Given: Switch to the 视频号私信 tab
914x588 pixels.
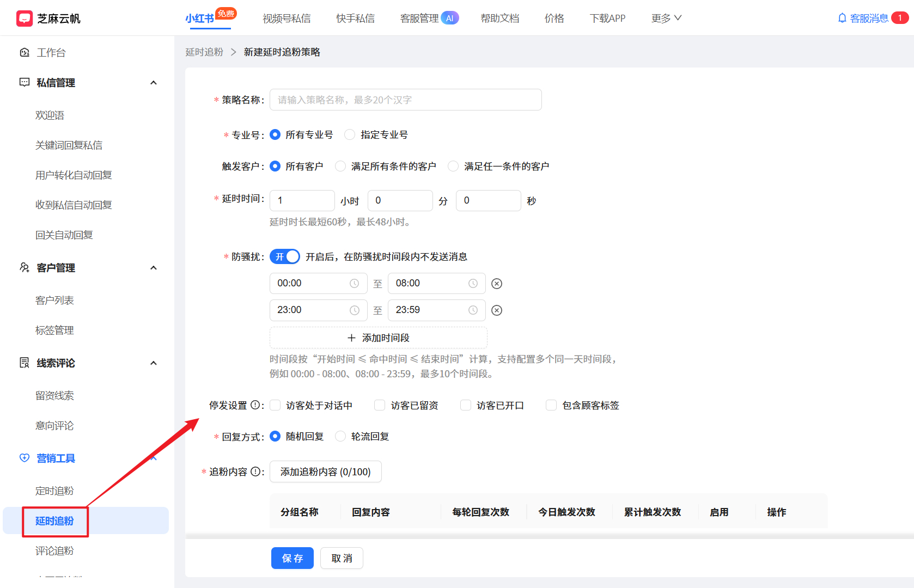Looking at the screenshot, I should (x=287, y=19).
